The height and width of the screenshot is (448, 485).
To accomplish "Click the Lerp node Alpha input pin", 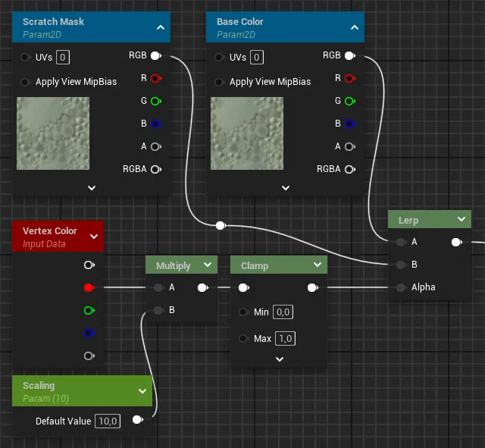I will tap(401, 288).
